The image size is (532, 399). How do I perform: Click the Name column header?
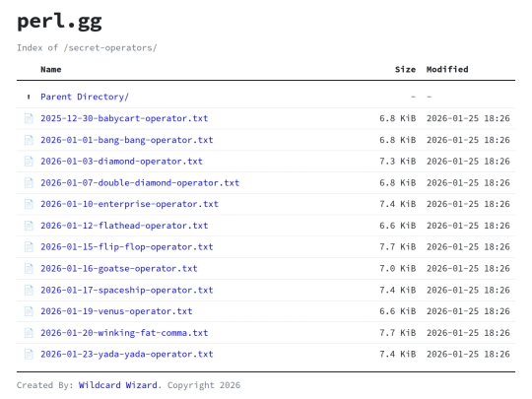coord(51,70)
